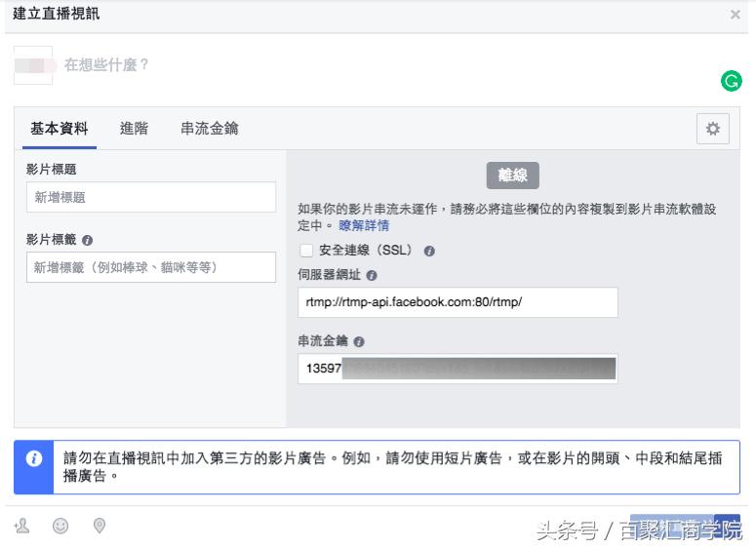Screen dimensions: 756x549
Task: Click the tag people icon at bottom
Action: click(x=22, y=526)
